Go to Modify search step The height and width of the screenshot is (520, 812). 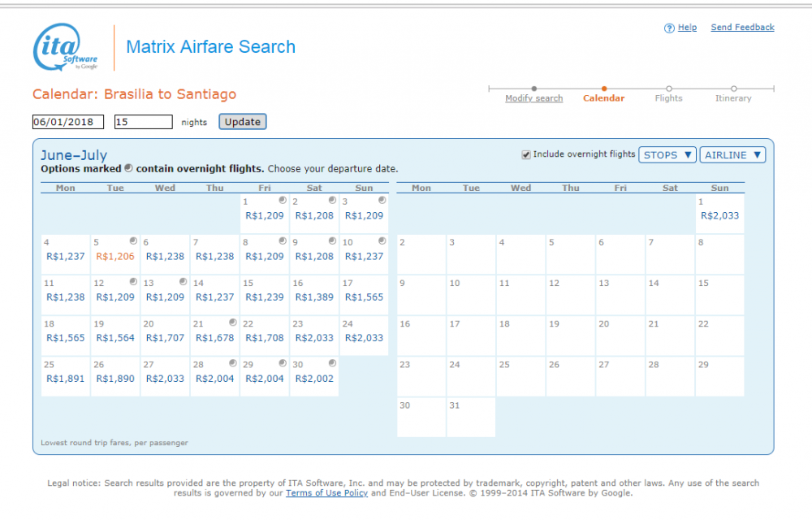(x=533, y=98)
